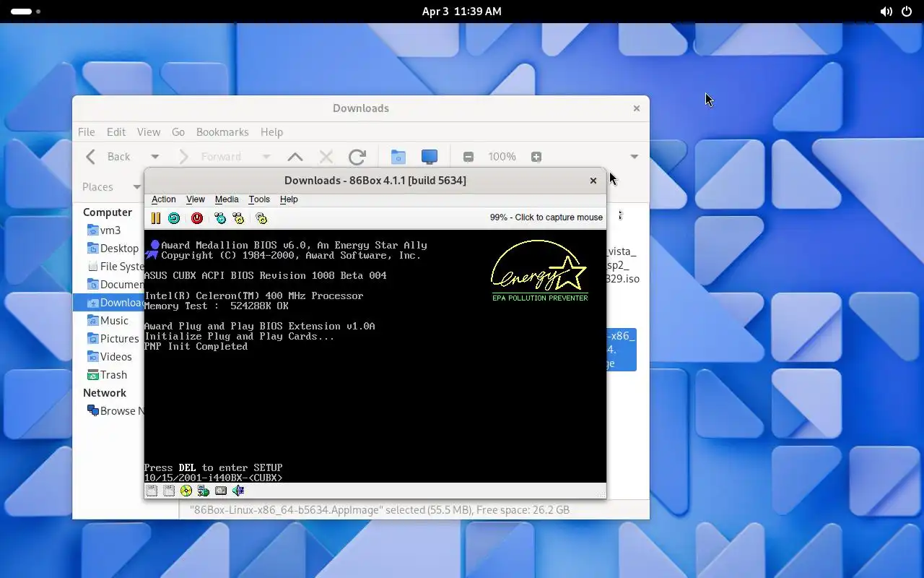Open the Media menu in 86Box

(x=227, y=199)
